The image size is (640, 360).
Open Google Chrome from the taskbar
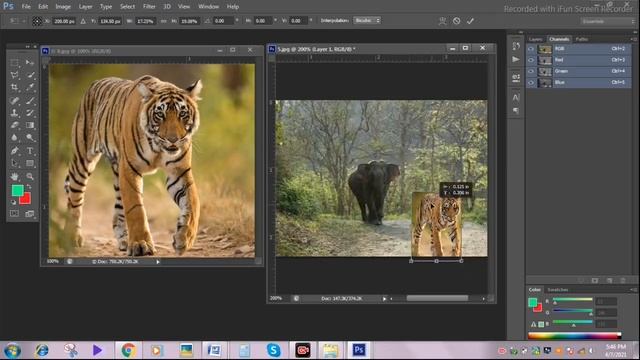[128, 350]
